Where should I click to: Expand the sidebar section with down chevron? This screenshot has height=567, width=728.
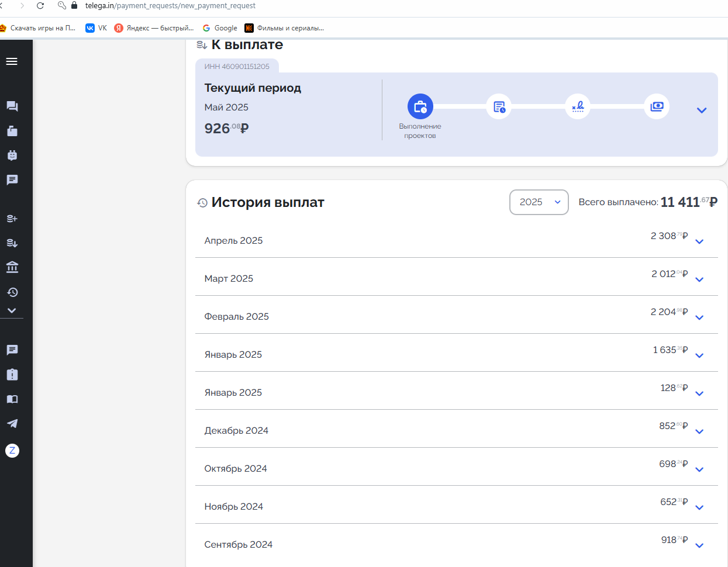12,311
